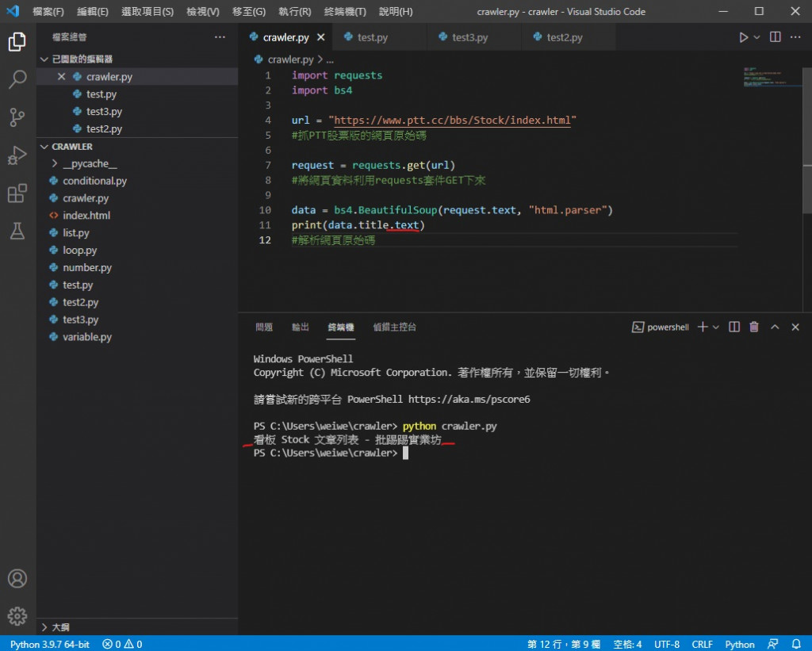Open run options dropdown next to play

[756, 37]
